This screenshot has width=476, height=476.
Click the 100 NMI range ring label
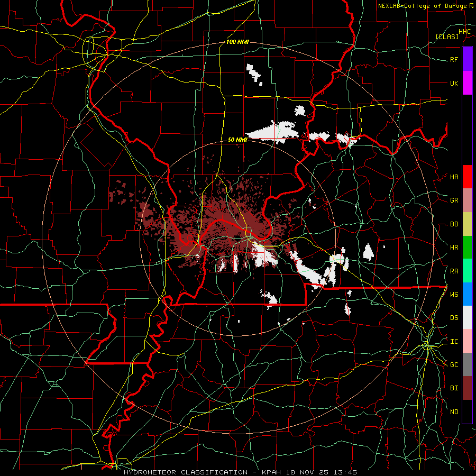[x=237, y=42]
